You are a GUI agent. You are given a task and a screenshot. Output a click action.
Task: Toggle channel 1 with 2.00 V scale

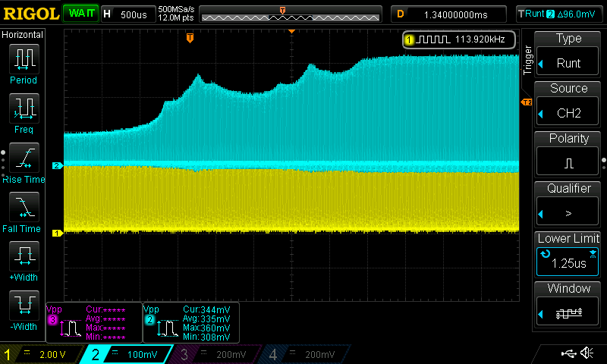click(42, 354)
